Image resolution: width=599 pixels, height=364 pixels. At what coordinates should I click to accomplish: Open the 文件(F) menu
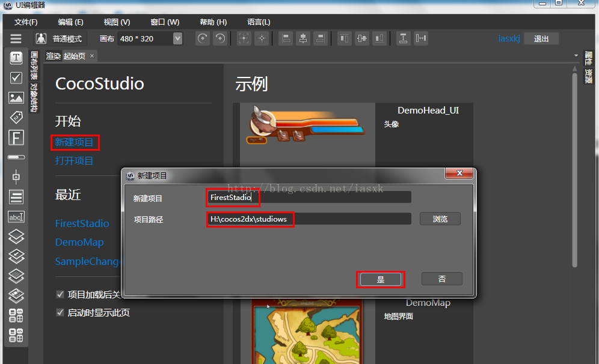click(x=26, y=22)
